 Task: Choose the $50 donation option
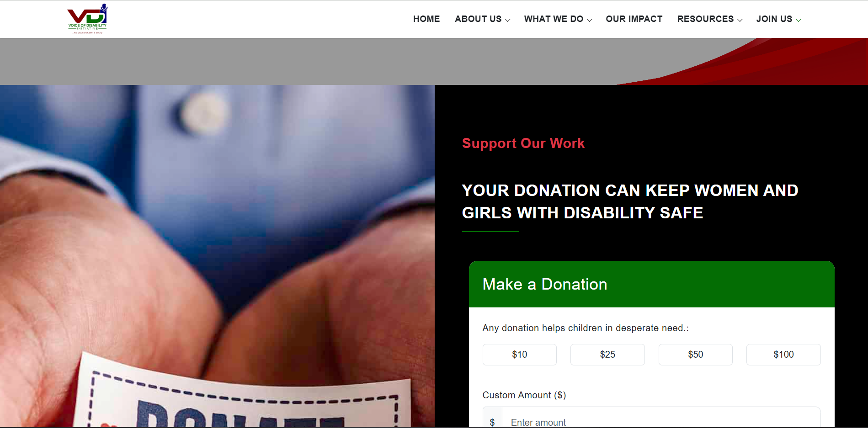[x=696, y=354]
